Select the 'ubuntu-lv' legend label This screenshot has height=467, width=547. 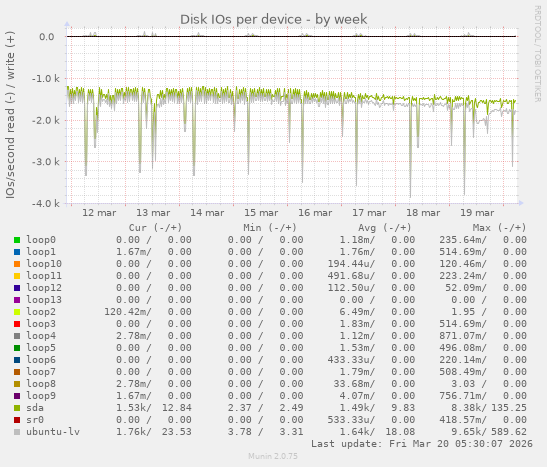pyautogui.click(x=53, y=431)
